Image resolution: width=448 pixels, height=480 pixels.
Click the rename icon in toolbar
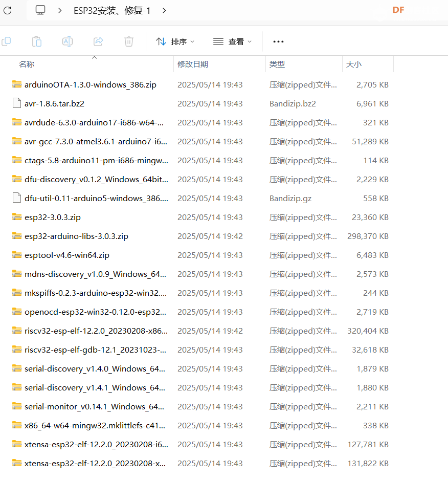pos(68,41)
